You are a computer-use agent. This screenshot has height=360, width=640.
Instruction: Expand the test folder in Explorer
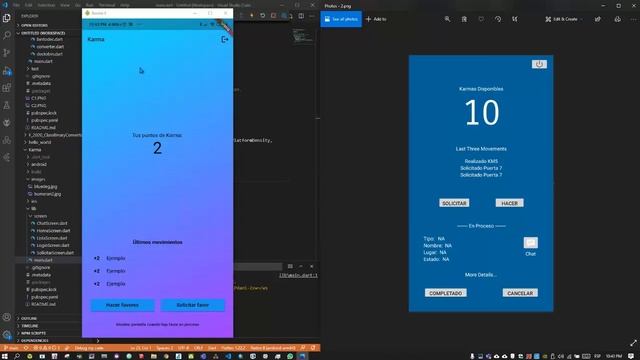point(35,69)
